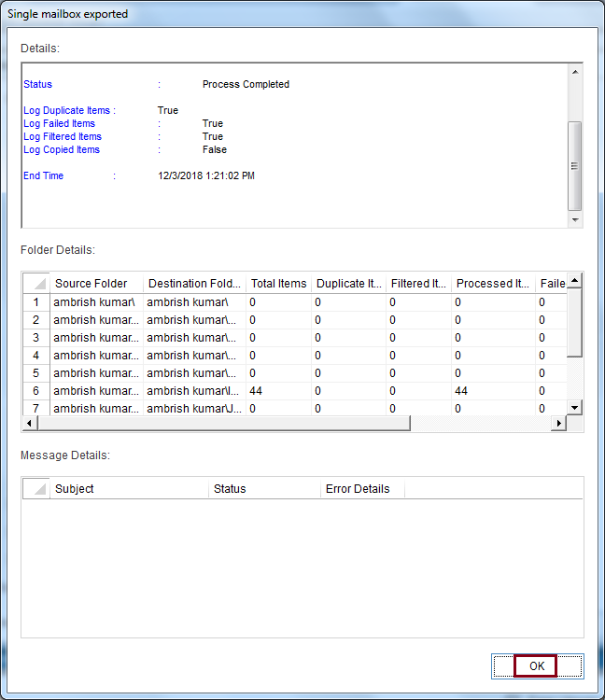Click Folder Details horizontal scrollbar thumb
605x700 pixels.
(x=224, y=423)
